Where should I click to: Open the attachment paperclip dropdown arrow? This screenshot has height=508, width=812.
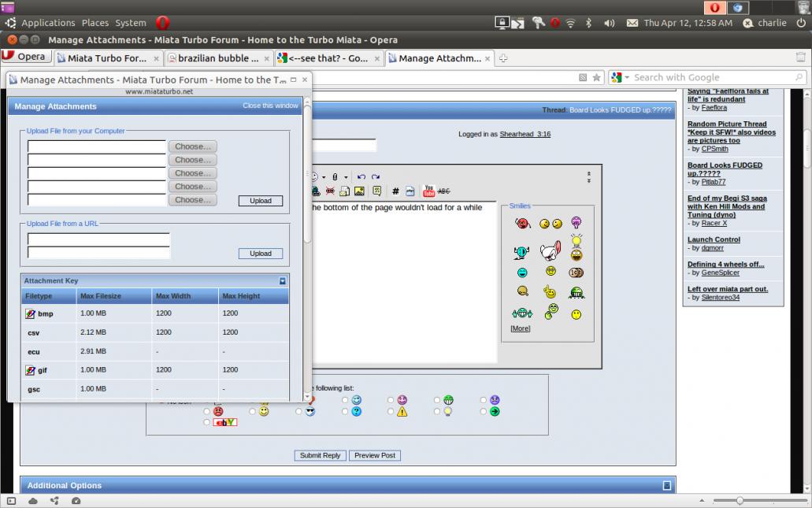pos(346,177)
